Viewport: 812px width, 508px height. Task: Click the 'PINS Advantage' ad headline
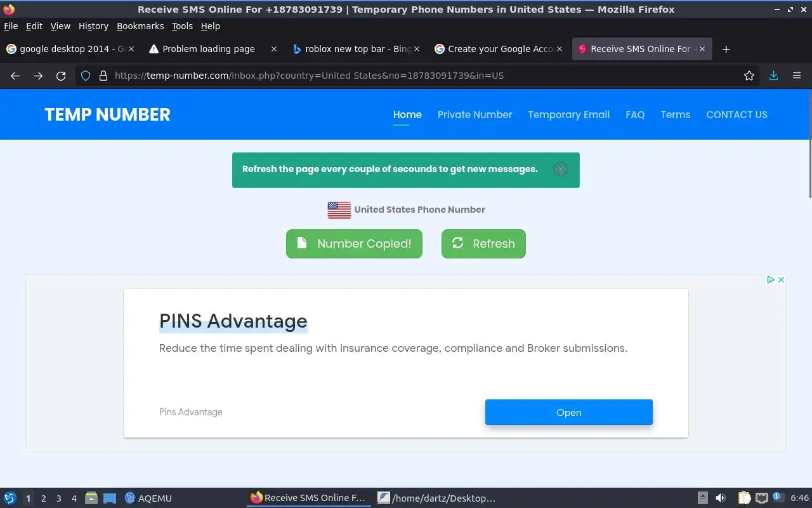point(233,321)
